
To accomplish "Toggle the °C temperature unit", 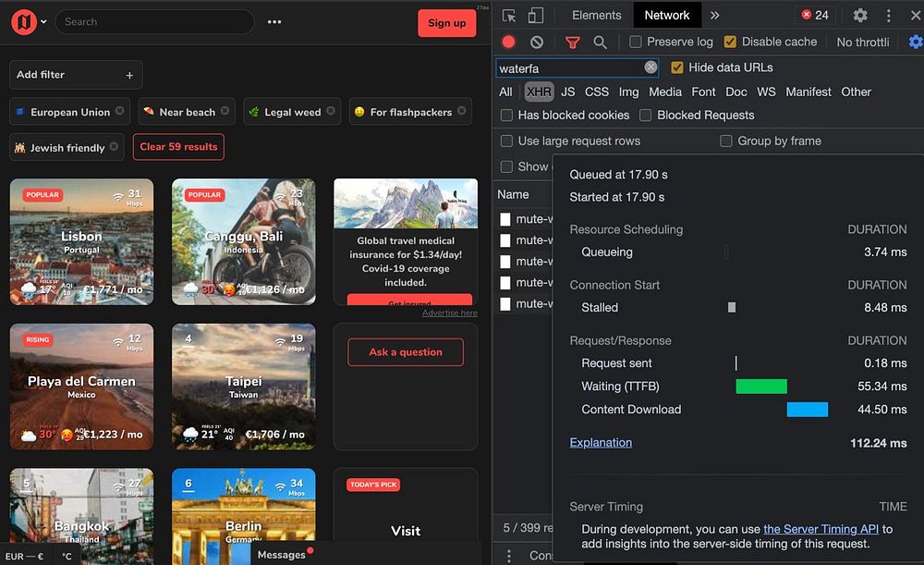I will 67,556.
